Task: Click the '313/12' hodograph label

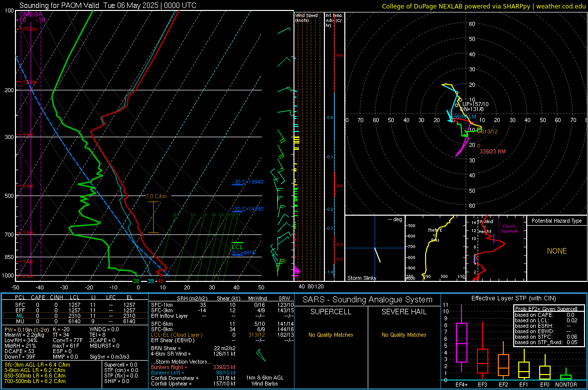Action: [489, 131]
